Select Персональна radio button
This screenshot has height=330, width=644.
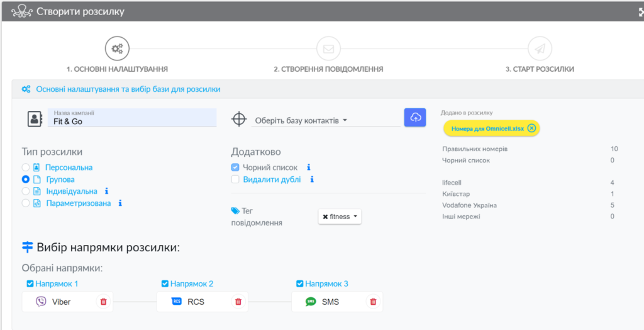(x=25, y=168)
